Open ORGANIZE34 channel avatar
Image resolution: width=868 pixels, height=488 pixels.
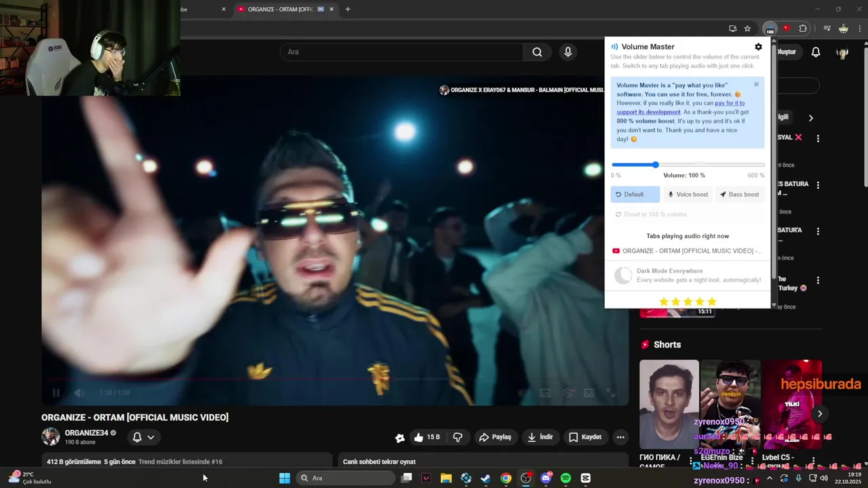click(x=51, y=436)
